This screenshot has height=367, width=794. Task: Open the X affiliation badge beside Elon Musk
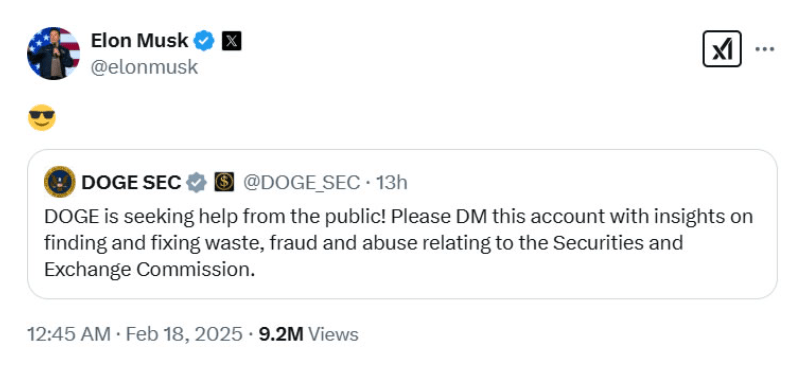click(x=231, y=41)
